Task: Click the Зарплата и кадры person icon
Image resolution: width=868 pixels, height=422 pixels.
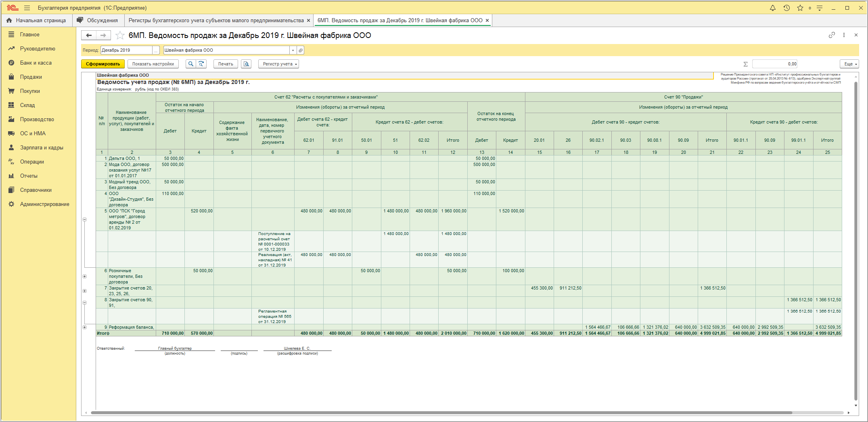Action: [x=11, y=148]
